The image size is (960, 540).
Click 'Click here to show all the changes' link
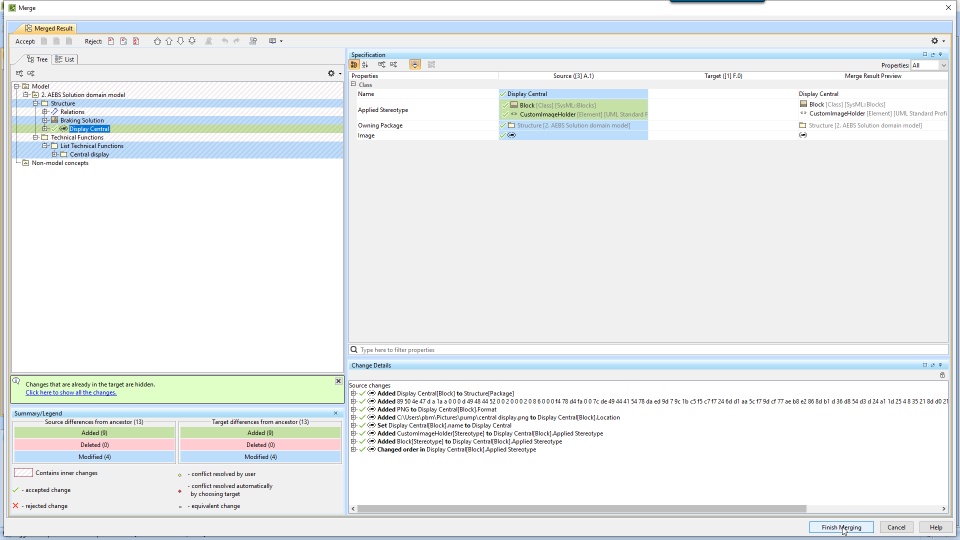pyautogui.click(x=71, y=392)
